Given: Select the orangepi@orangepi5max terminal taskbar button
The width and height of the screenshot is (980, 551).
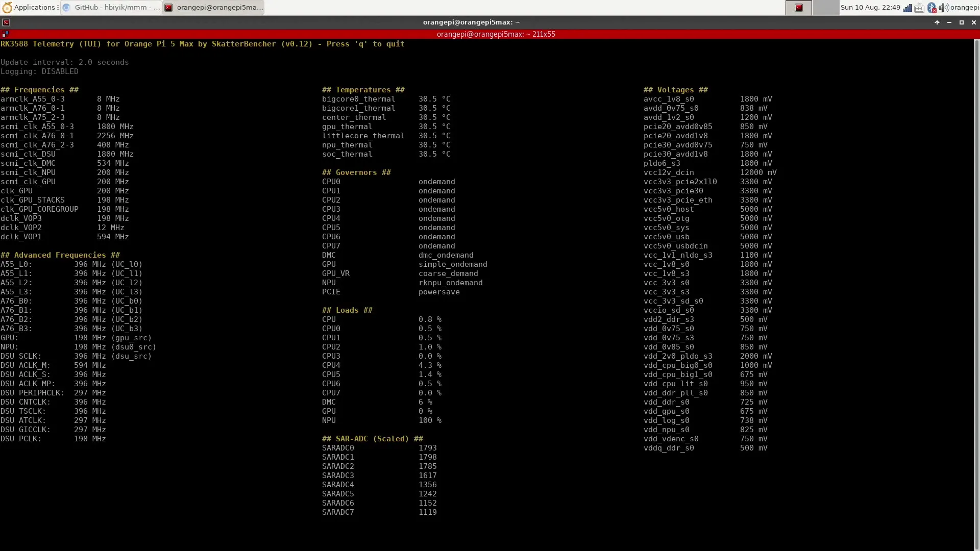Looking at the screenshot, I should 214,7.
